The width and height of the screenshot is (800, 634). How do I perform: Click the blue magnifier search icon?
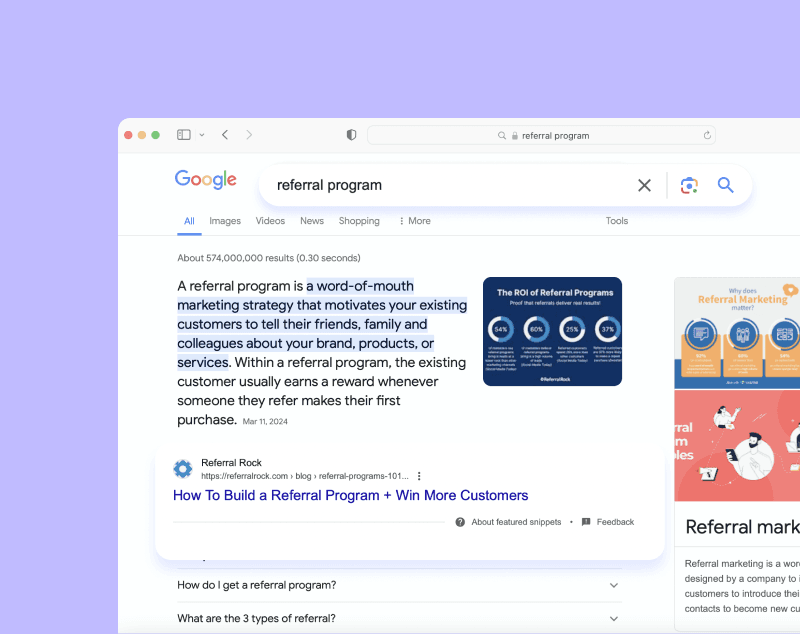point(726,185)
